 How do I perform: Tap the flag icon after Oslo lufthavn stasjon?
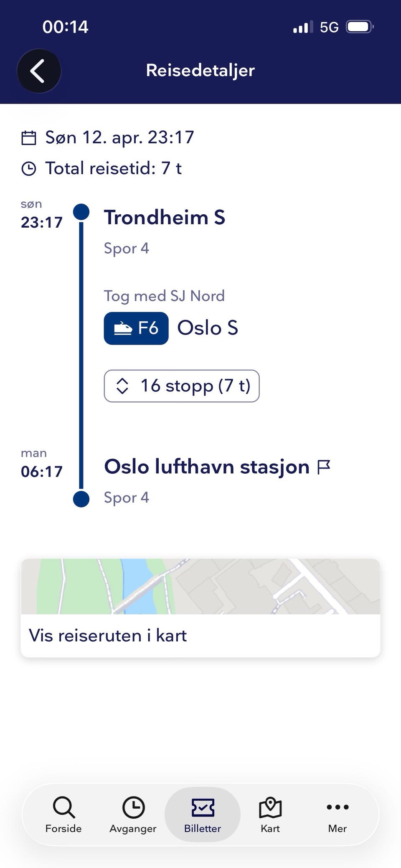[x=324, y=467]
